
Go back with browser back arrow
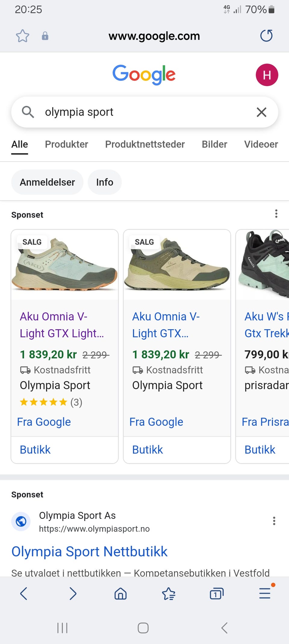point(24,593)
